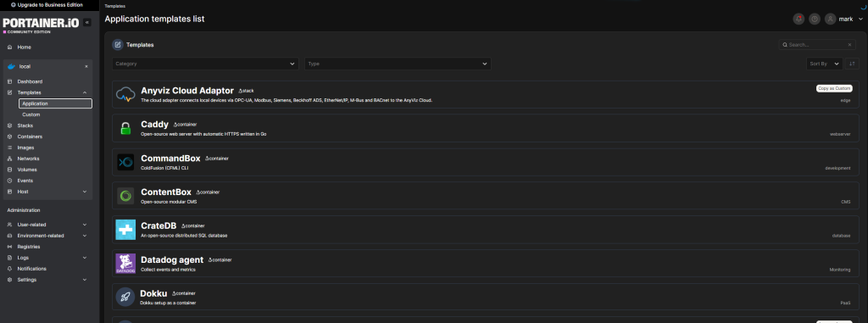The image size is (868, 323).
Task: Click Copy as Custom on Anyviz Cloud Adaptor
Action: point(834,88)
